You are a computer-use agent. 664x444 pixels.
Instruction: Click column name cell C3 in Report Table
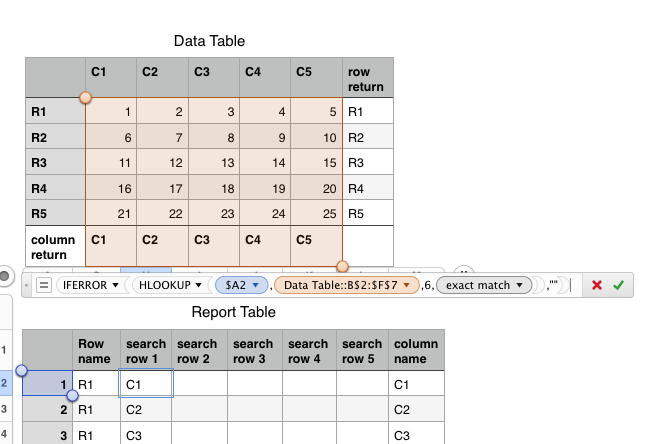[x=417, y=433]
